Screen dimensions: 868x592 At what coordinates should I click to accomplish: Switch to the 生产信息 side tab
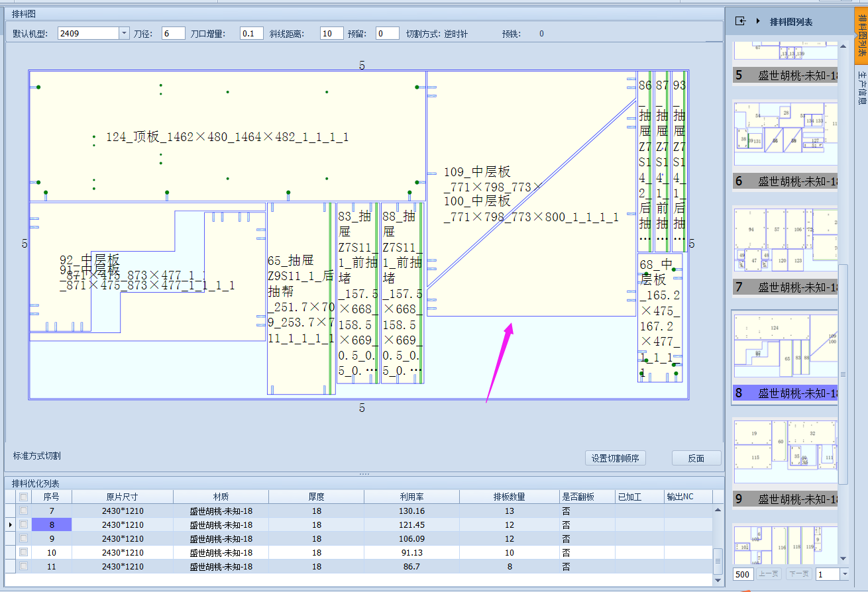861,87
